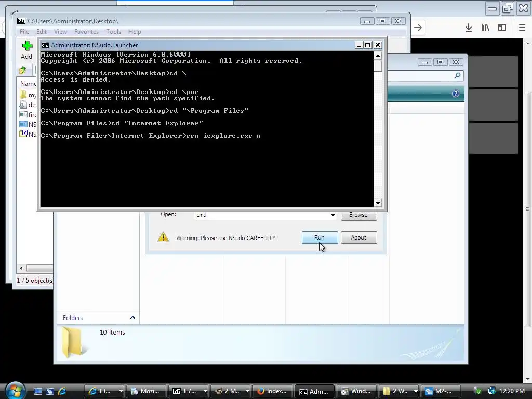Click Show Desktop quick launch icon
Viewport: 532px width, 399px height.
37,391
